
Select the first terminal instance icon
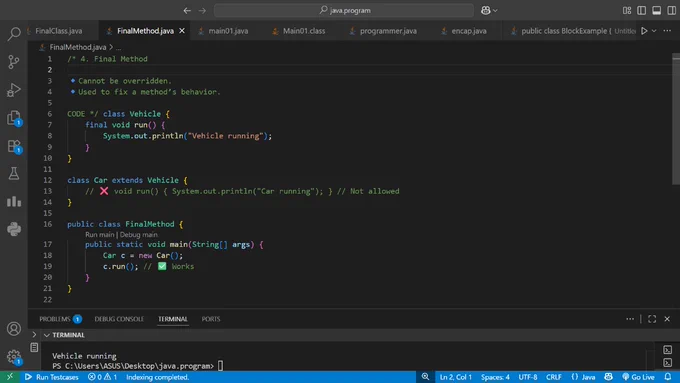[667, 350]
